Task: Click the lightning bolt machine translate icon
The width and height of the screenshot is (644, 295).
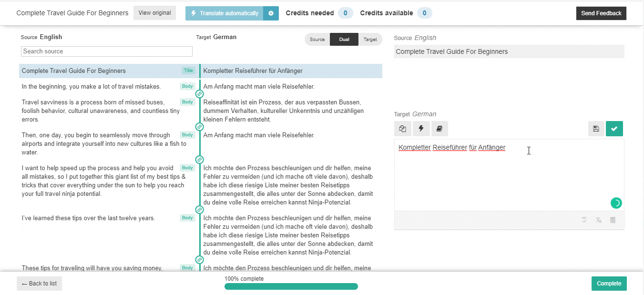Action: click(421, 129)
